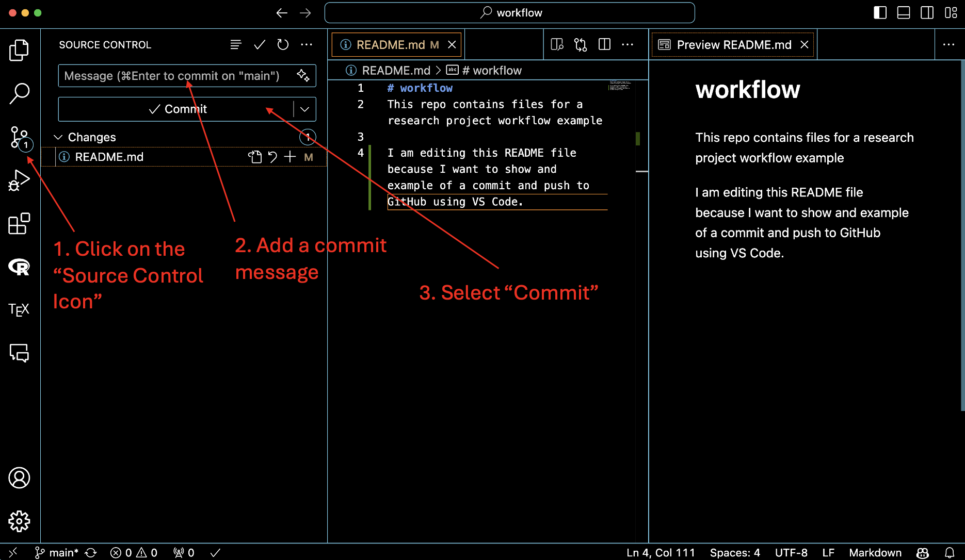
Task: Open preview pane more actions menu
Action: pyautogui.click(x=948, y=45)
